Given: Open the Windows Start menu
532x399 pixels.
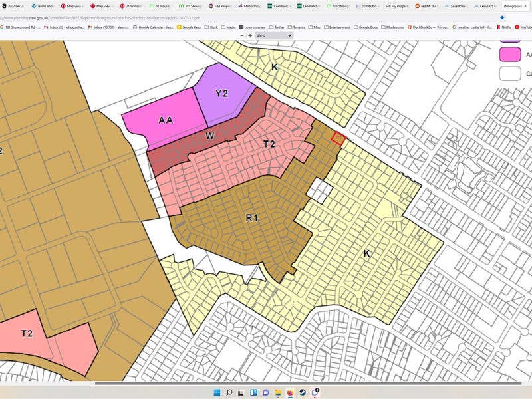Looking at the screenshot, I should [x=217, y=392].
